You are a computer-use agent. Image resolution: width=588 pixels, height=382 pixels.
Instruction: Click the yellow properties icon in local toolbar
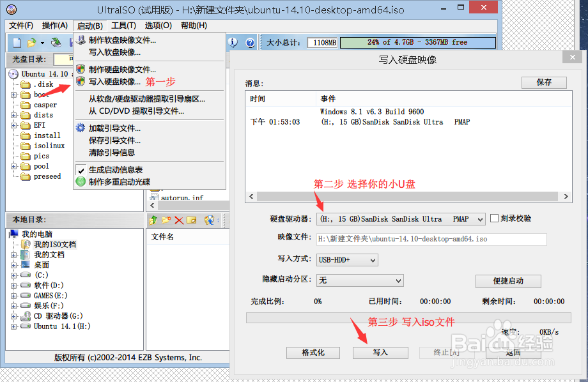pos(192,220)
